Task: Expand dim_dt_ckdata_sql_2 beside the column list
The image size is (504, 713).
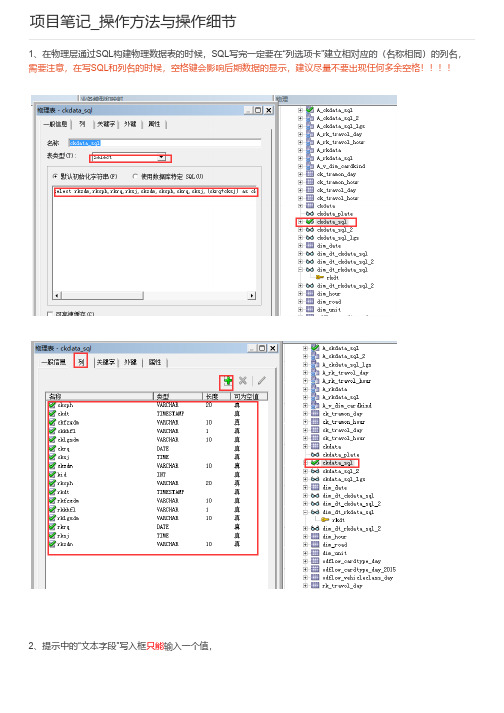Action: (306, 504)
